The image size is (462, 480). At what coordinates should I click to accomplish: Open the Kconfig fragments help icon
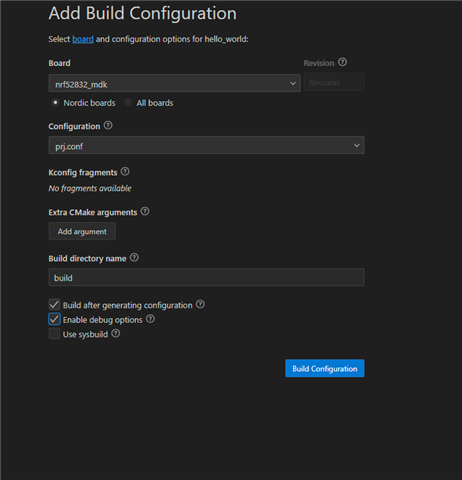(125, 172)
